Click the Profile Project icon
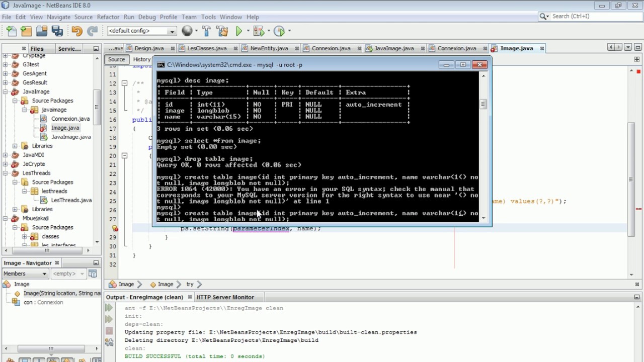Viewport: 644px width, 362px height. click(279, 31)
